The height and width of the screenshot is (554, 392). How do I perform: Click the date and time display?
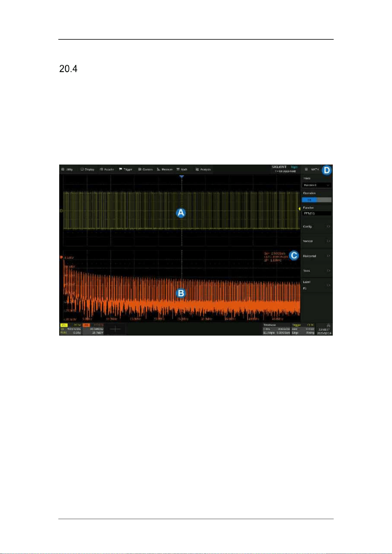(324, 331)
